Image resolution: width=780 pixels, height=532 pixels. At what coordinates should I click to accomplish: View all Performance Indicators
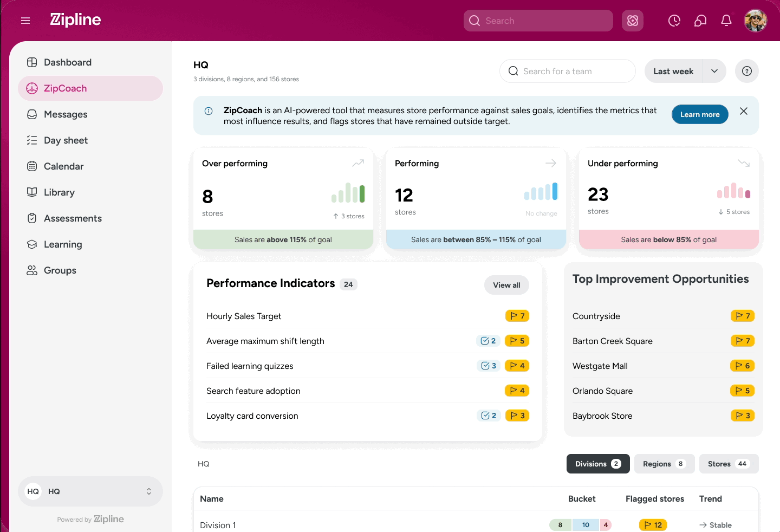pyautogui.click(x=506, y=285)
